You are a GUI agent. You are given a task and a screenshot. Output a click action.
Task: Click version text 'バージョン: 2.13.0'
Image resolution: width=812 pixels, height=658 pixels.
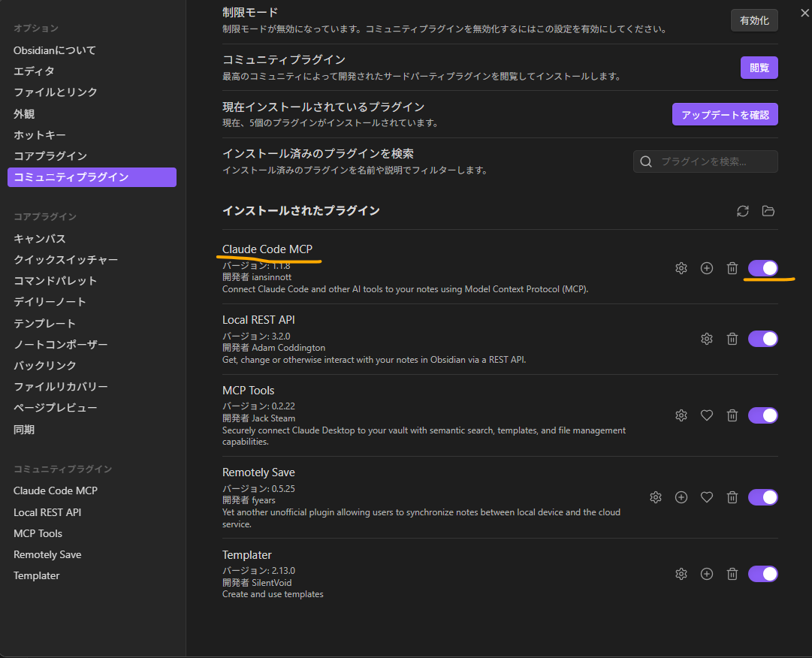click(x=258, y=571)
